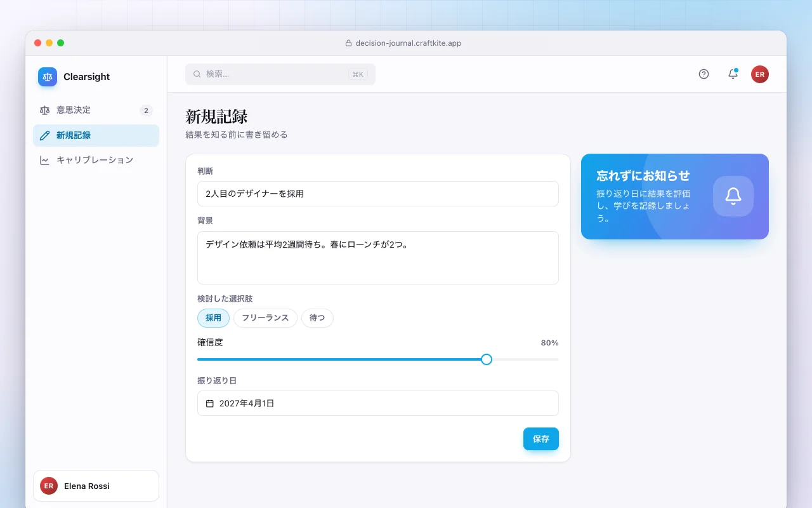Click the calendar icon in 振り返り日 field
The image size is (812, 508).
[210, 403]
